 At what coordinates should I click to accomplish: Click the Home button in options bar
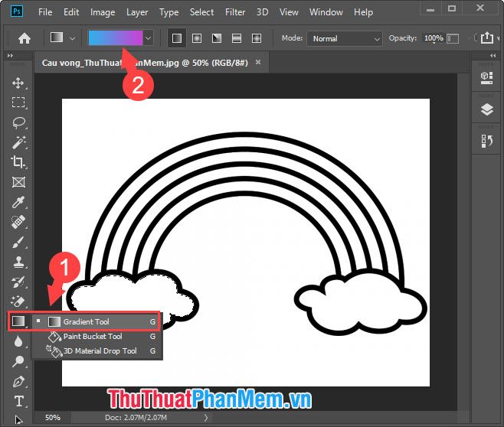coord(25,38)
